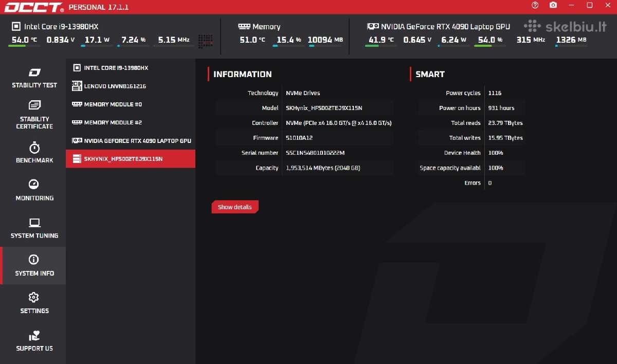The width and height of the screenshot is (617, 364).
Task: Open the help question mark icon
Action: tap(535, 5)
